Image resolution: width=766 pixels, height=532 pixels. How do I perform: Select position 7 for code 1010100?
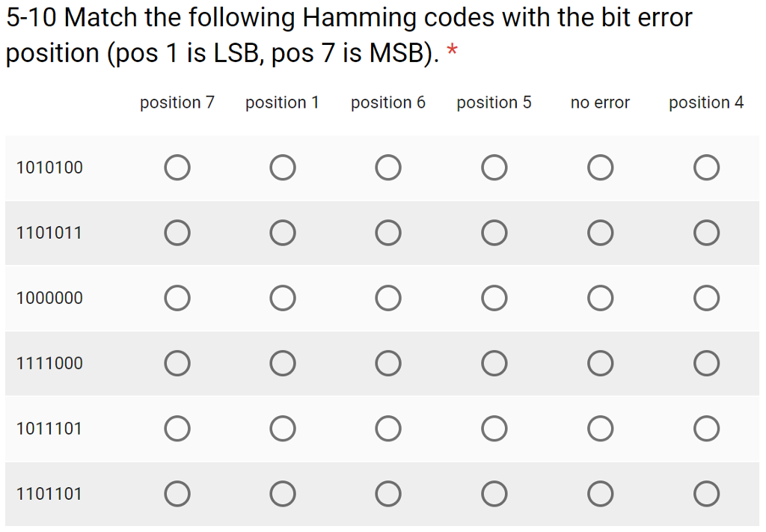[177, 168]
